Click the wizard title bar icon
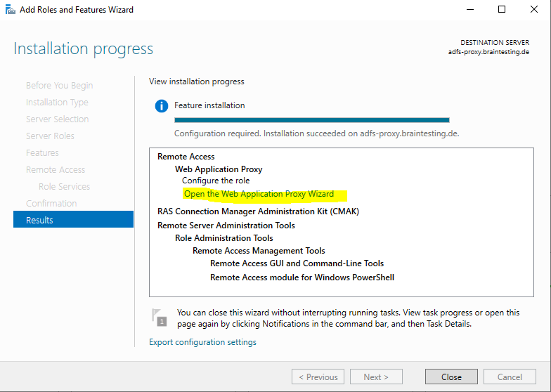This screenshot has height=392, width=551. click(10, 10)
